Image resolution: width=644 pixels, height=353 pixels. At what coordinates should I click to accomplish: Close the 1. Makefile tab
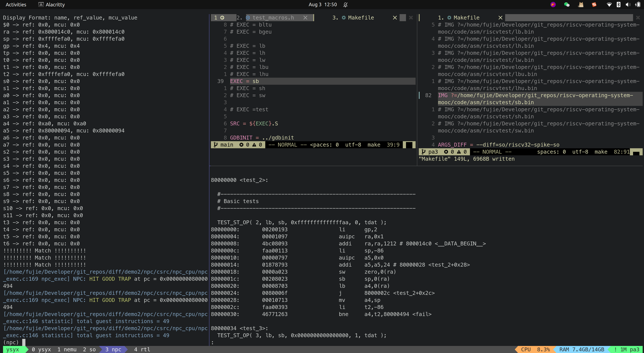pos(500,18)
